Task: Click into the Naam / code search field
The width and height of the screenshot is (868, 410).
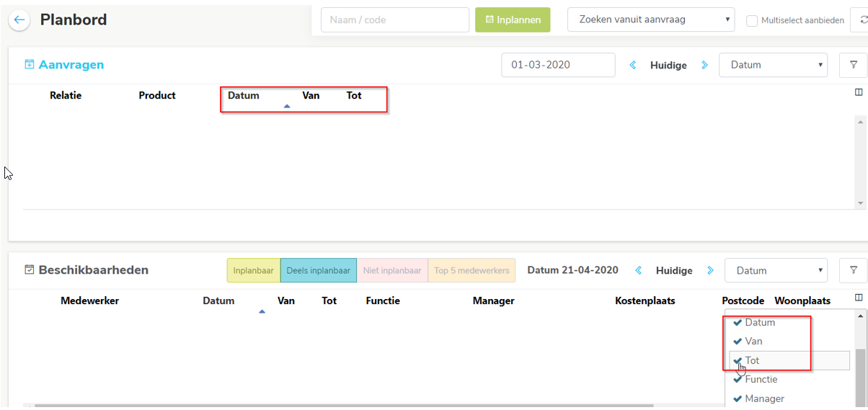Action: tap(395, 19)
